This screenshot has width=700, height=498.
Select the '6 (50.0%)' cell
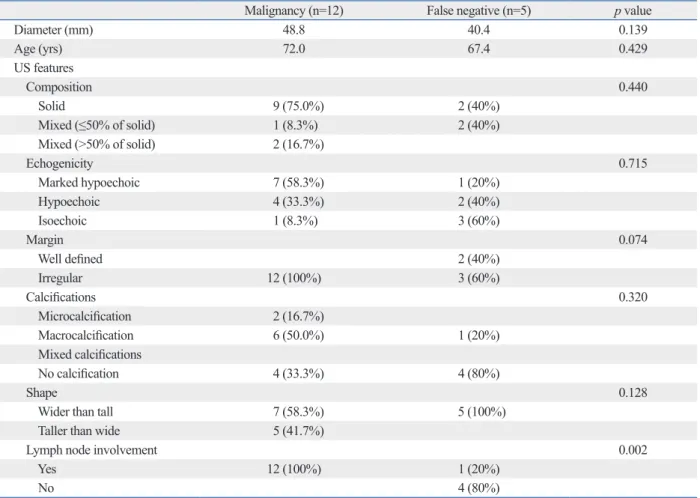298,336
